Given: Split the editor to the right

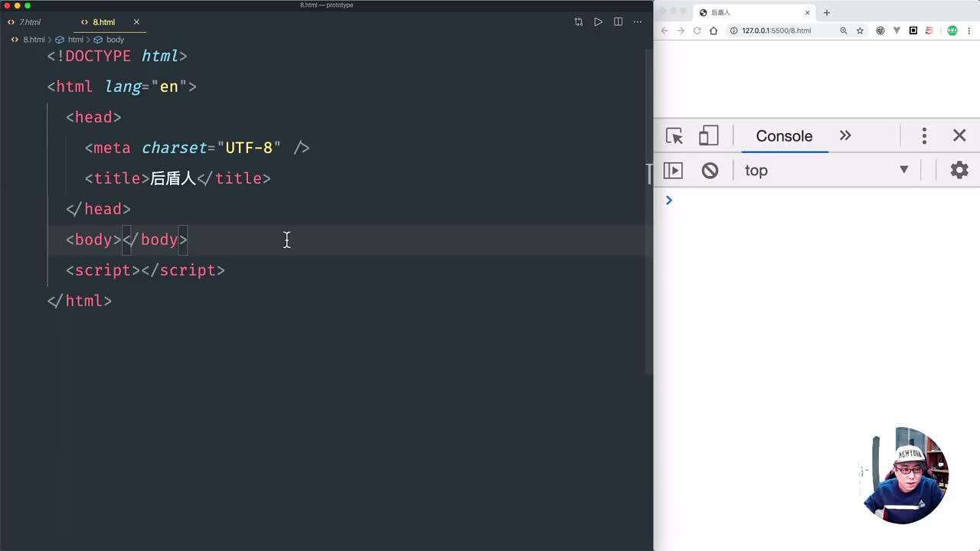Looking at the screenshot, I should 618,22.
